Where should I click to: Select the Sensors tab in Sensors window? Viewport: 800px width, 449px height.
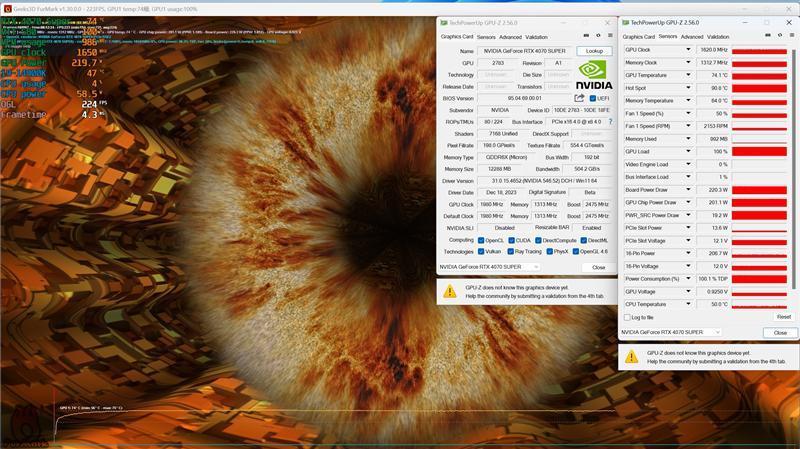click(x=667, y=37)
